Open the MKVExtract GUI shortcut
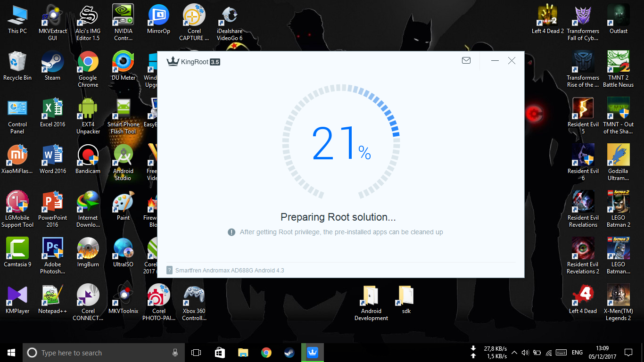The image size is (644, 362). [53, 23]
